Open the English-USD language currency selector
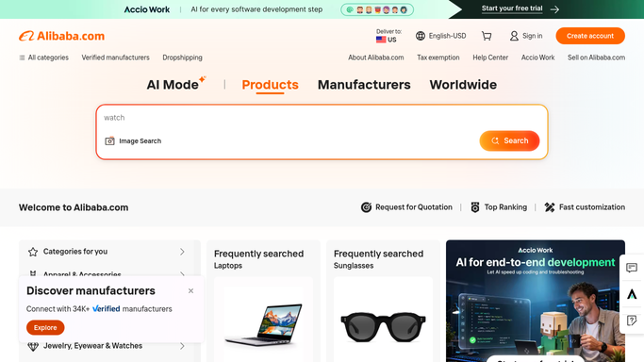The image size is (644, 362). [x=440, y=36]
